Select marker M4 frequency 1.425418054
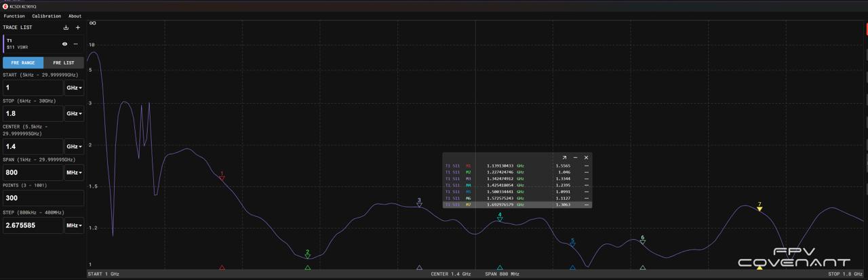 coord(500,185)
